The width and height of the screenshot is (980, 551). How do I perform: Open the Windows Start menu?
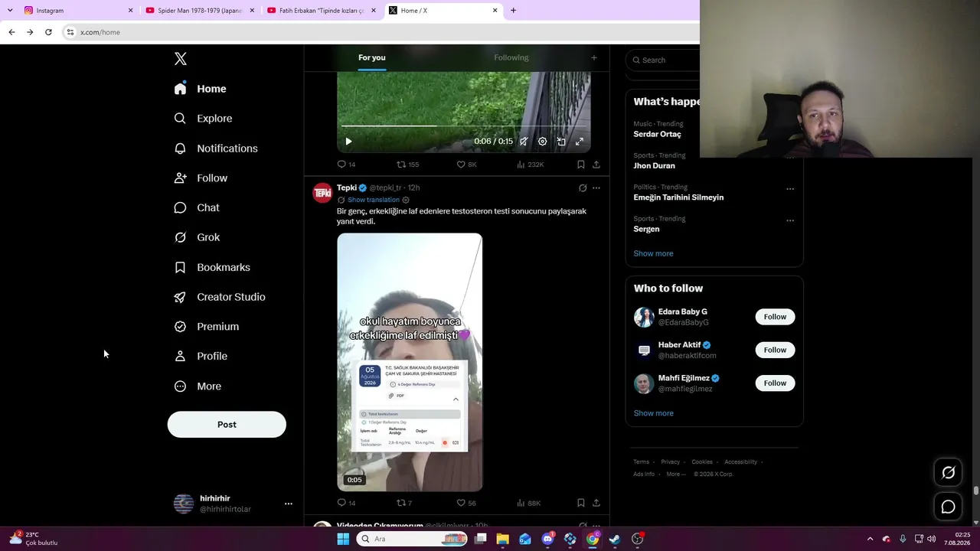point(343,539)
